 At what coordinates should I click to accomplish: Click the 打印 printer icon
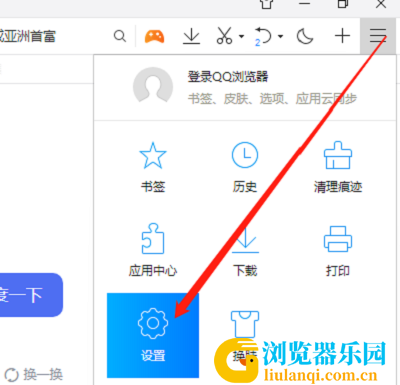pyautogui.click(x=338, y=250)
